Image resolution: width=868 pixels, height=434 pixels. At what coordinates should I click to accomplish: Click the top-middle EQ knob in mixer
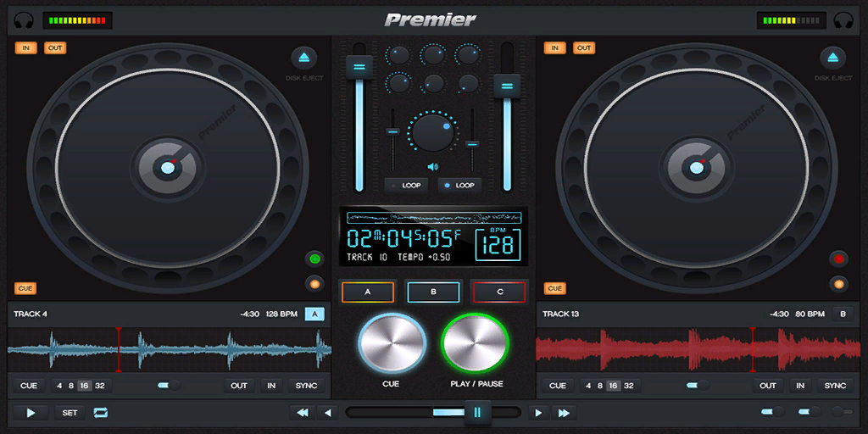click(433, 55)
